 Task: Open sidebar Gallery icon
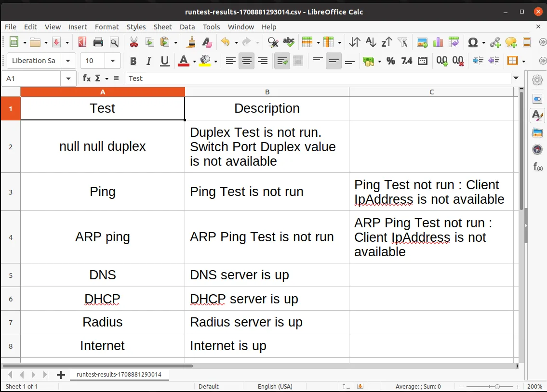coord(537,132)
